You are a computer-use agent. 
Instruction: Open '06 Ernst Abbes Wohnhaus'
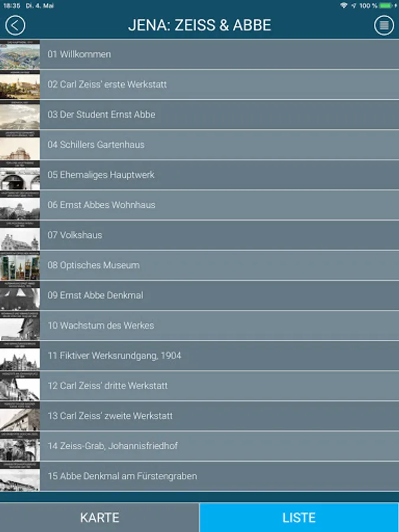coord(200,205)
